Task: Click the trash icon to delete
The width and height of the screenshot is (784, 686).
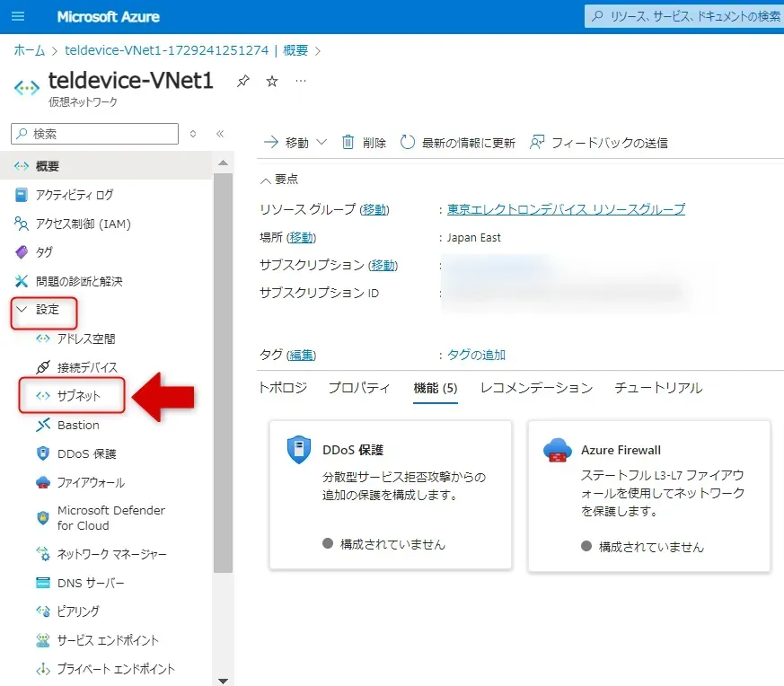Action: (x=348, y=143)
